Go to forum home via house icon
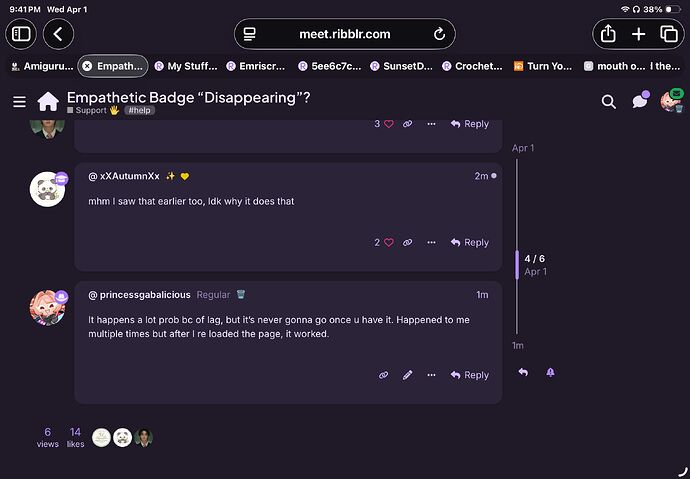Image resolution: width=690 pixels, height=479 pixels. coord(47,101)
